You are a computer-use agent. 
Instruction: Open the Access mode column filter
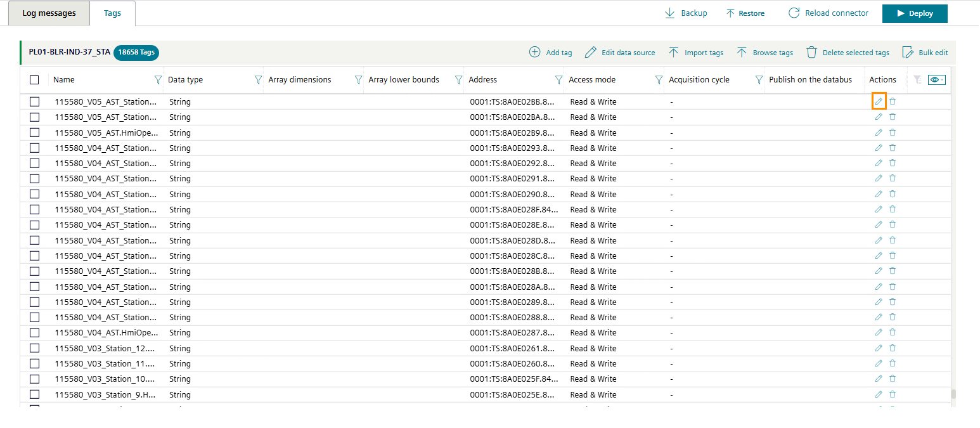659,80
